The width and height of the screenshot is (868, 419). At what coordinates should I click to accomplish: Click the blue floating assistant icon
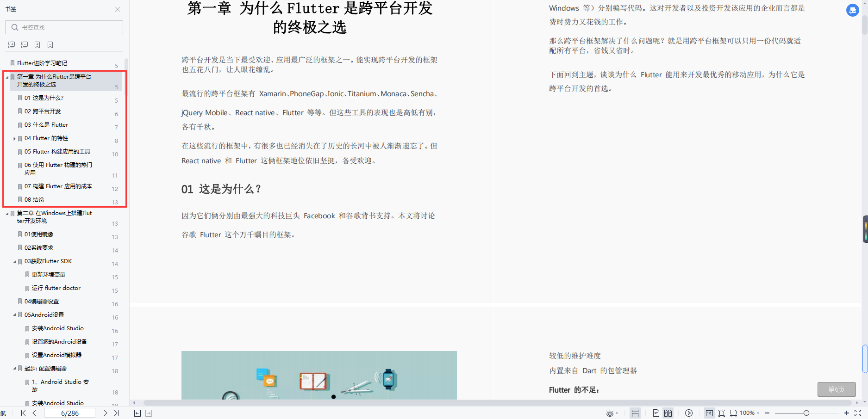tap(853, 10)
